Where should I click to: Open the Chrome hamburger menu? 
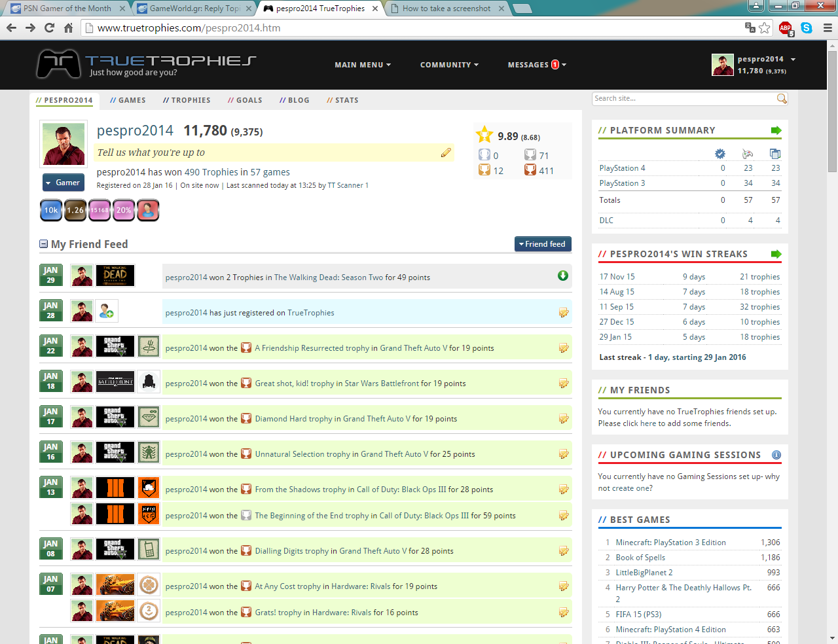click(x=828, y=27)
